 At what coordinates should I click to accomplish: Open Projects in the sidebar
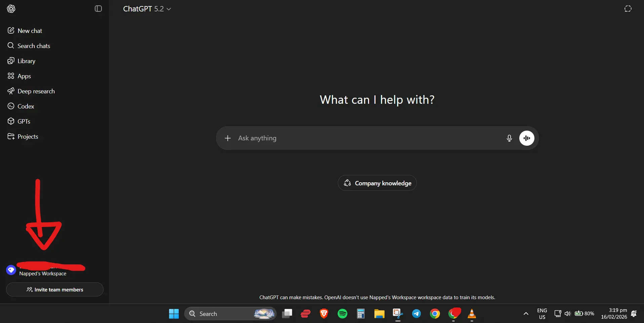(54, 136)
